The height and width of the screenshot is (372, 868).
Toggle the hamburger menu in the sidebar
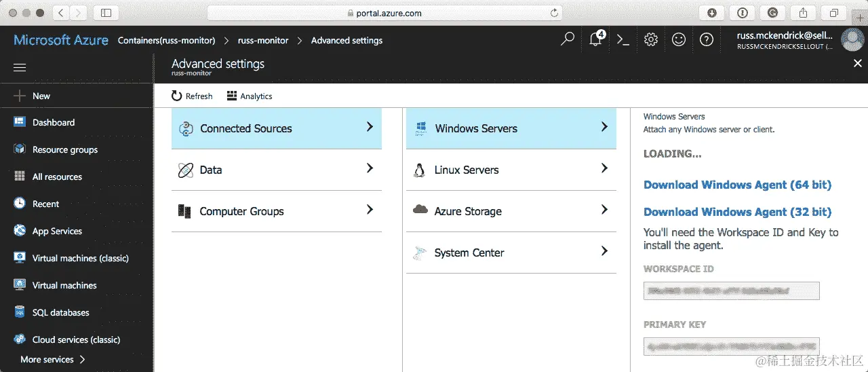[20, 68]
